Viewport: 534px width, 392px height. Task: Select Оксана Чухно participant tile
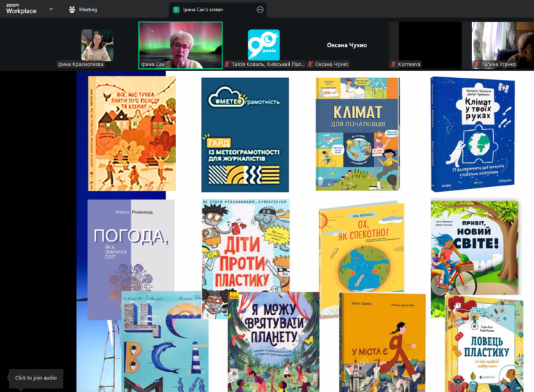[x=346, y=45]
